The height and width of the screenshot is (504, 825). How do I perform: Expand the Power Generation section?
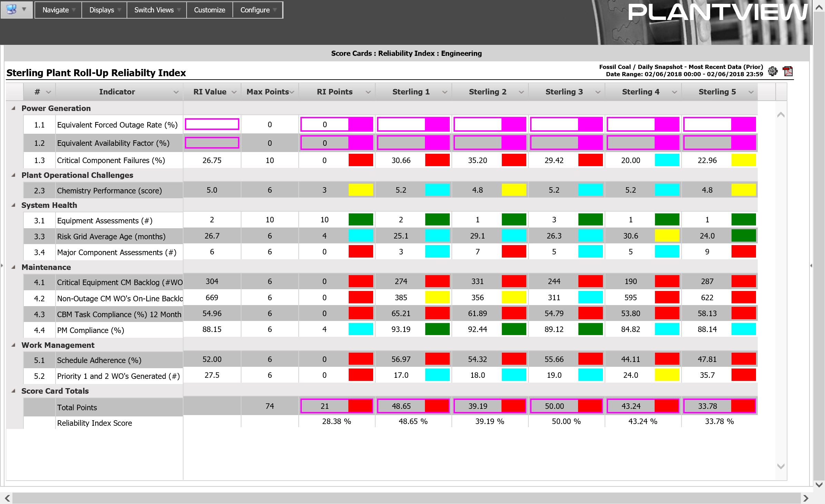tap(13, 108)
